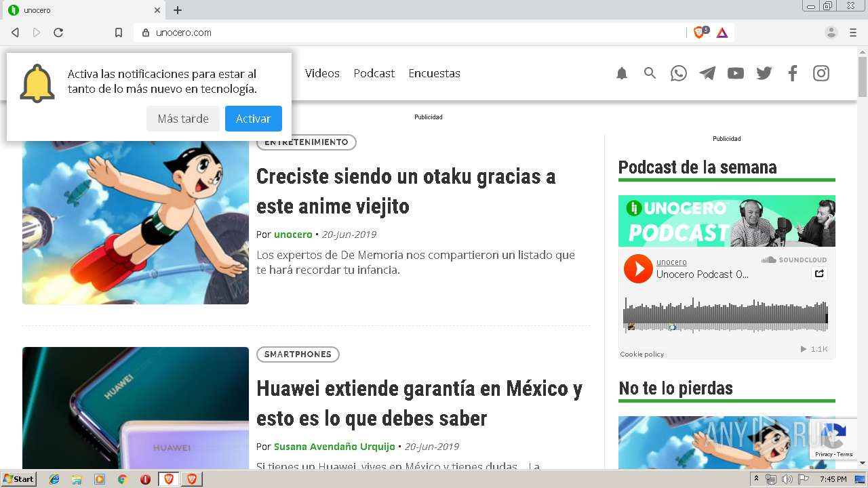Go back to previous page
The width and height of the screenshot is (868, 488).
pyautogui.click(x=15, y=33)
